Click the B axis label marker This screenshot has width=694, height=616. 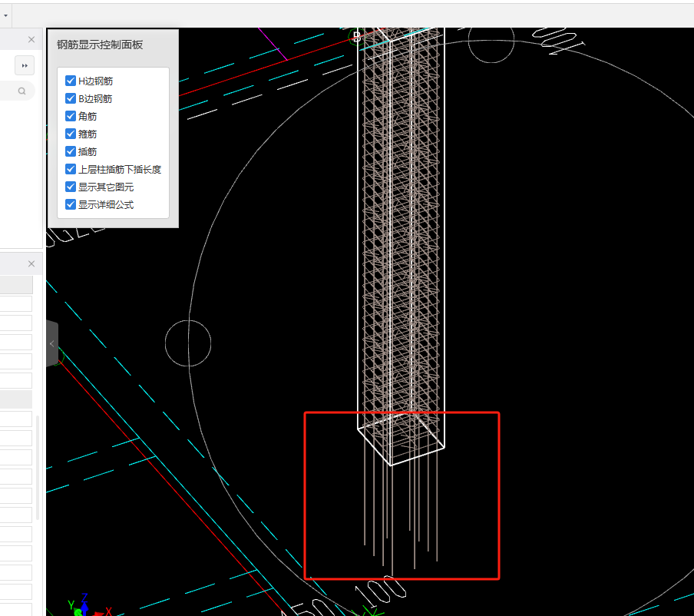(357, 37)
